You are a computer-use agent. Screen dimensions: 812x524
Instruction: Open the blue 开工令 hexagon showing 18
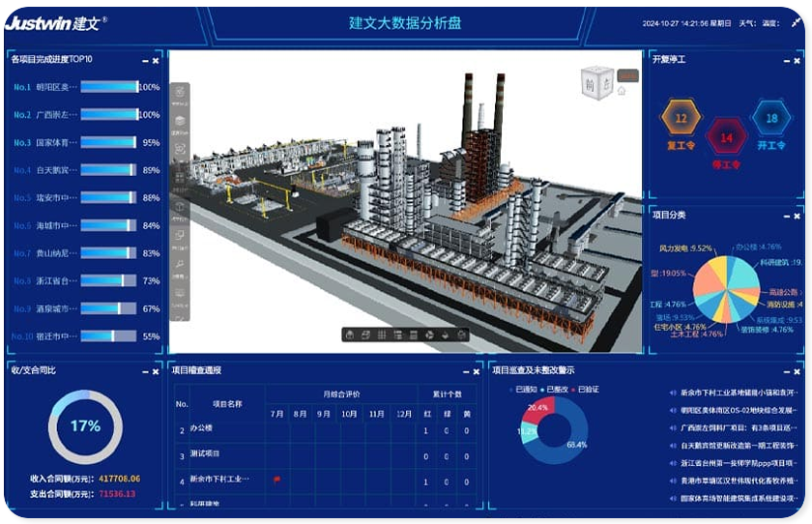coord(770,120)
